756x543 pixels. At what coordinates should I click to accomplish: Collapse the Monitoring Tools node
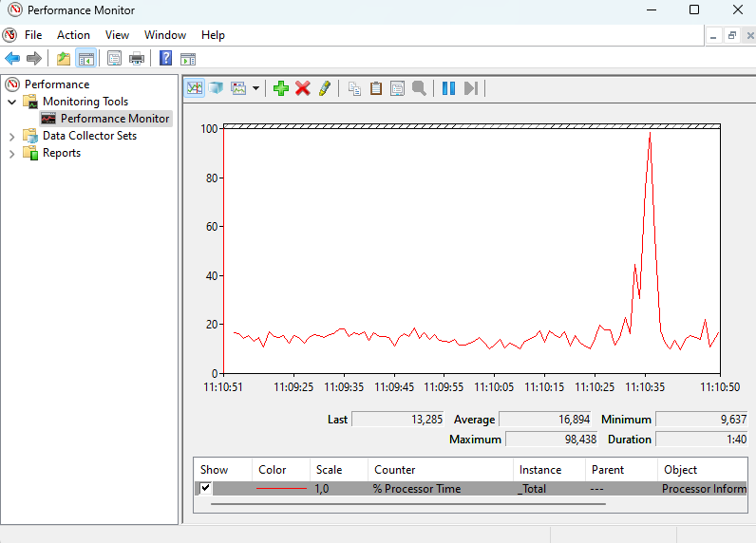coord(12,102)
